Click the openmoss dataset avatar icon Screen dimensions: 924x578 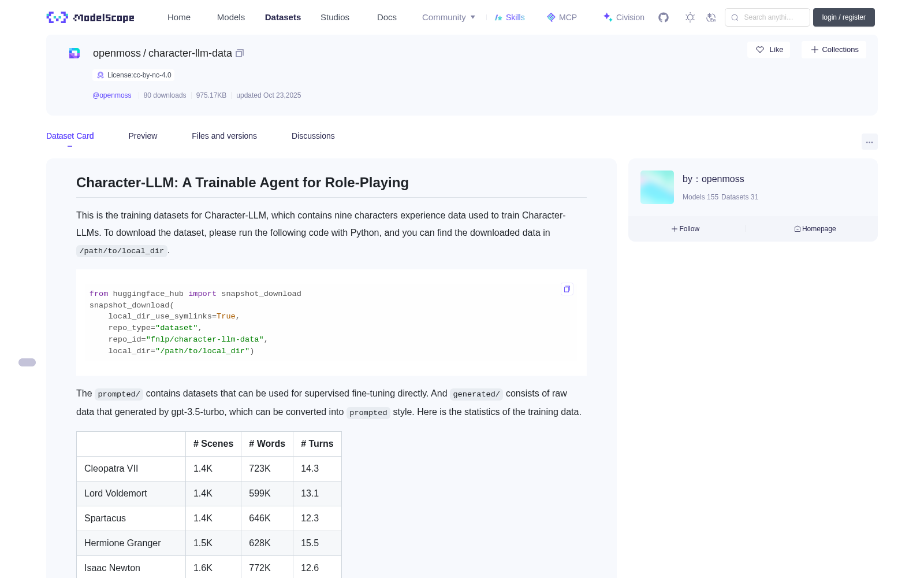[74, 53]
